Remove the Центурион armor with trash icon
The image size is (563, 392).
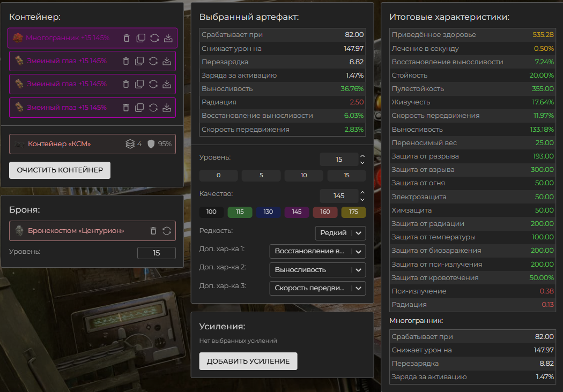pyautogui.click(x=153, y=231)
